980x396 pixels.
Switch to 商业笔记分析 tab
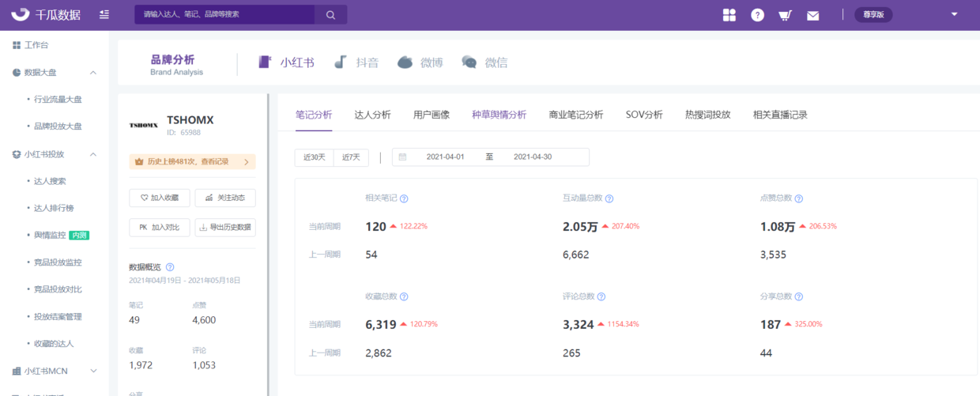pos(576,115)
